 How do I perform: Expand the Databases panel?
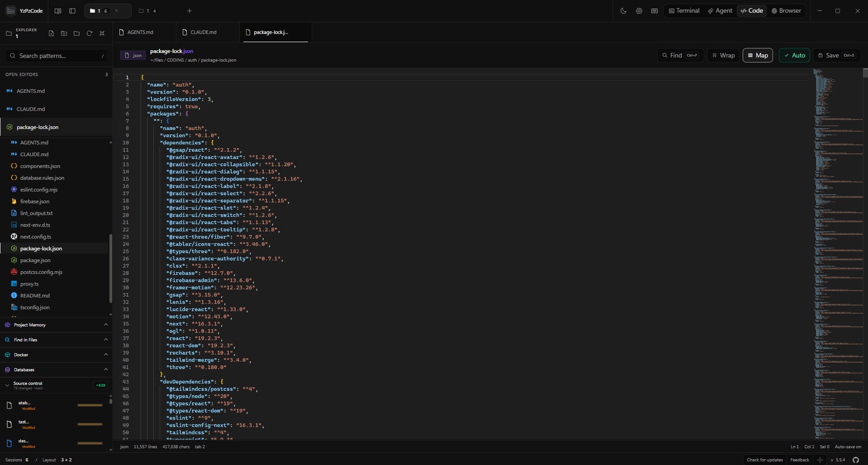pos(56,369)
